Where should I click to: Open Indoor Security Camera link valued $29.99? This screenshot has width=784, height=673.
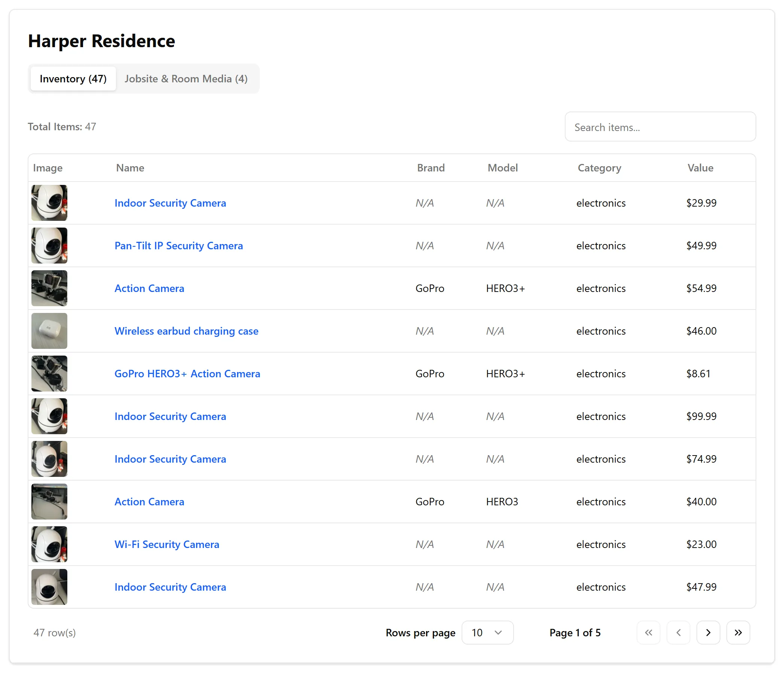170,203
